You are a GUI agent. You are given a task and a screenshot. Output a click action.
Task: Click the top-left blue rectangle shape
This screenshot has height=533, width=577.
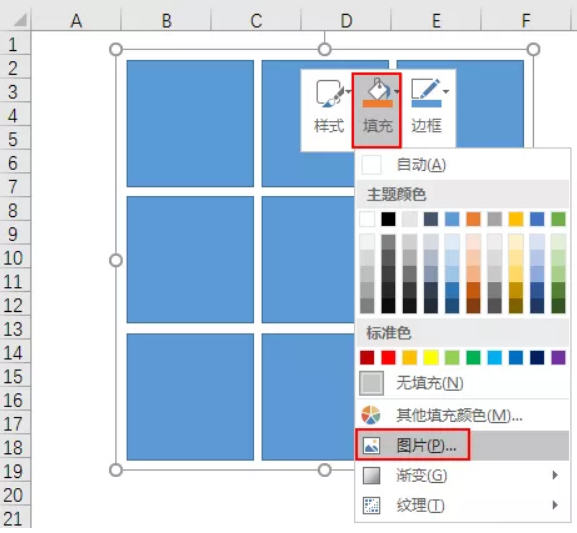click(x=190, y=123)
